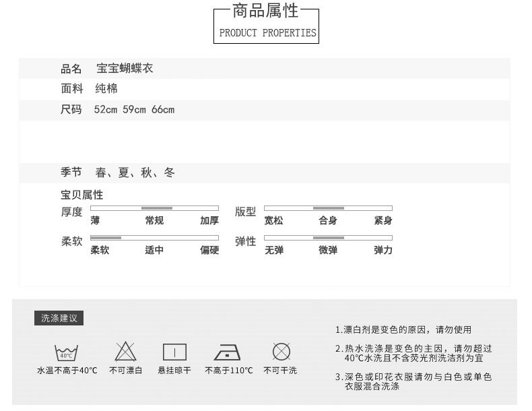Click the 版型 fit slider bar
Screen dimensions: 532x411
328,208
